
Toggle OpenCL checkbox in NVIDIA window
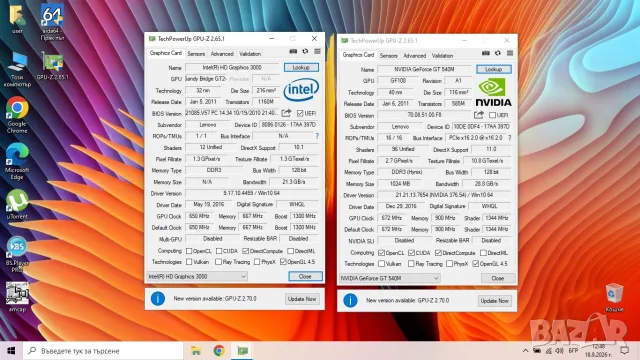tap(381, 253)
